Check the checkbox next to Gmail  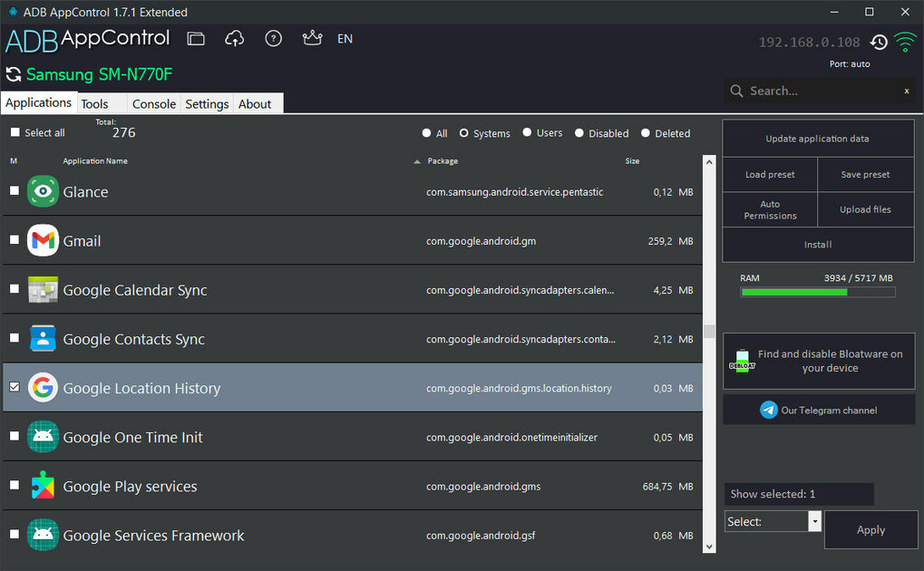14,240
